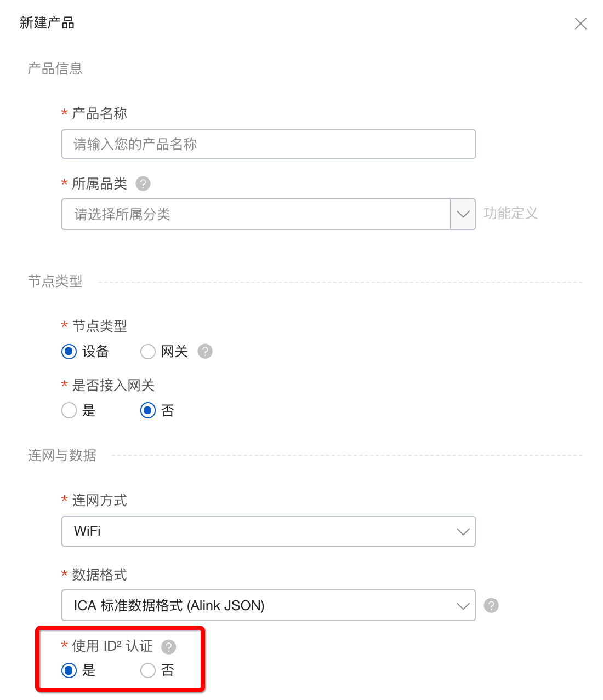Choose 网关 as the node type
Screen dimensions: 603x700
point(148,351)
